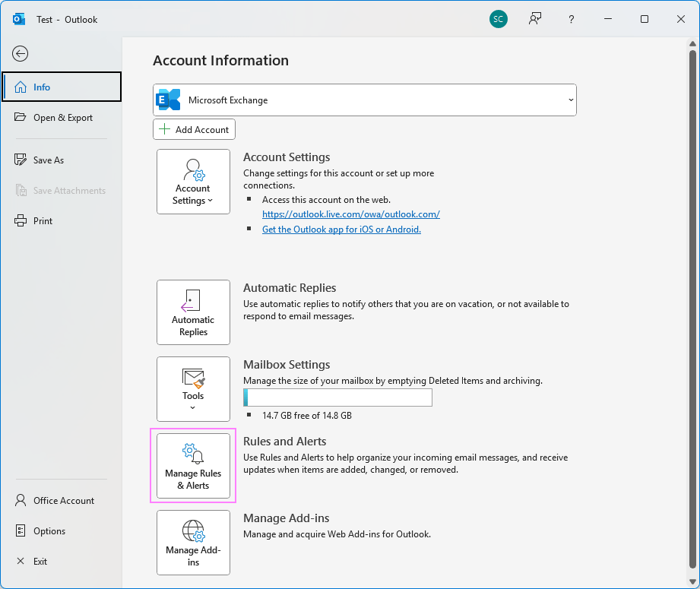700x589 pixels.
Task: Click the Account Information heading
Action: [x=220, y=60]
